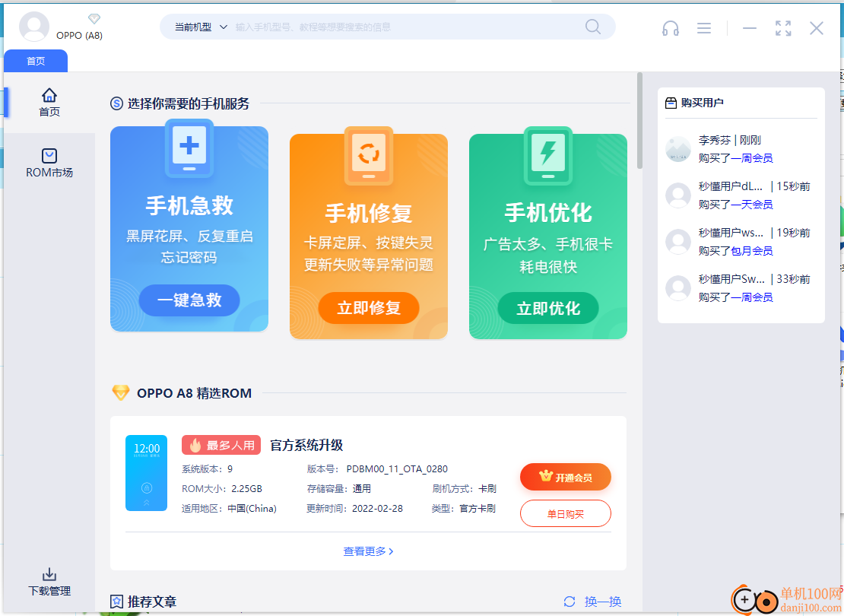Click 一周会员 link under 秒懂用户Sw...

point(751,297)
